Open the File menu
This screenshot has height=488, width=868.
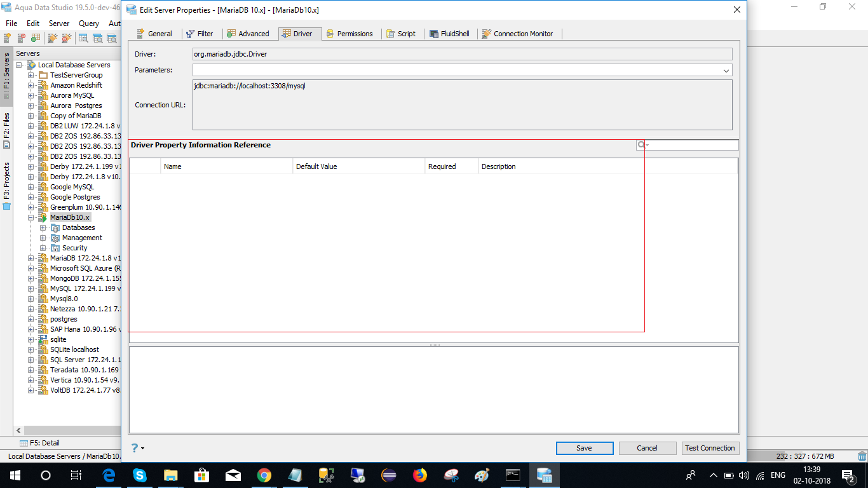pos(11,24)
